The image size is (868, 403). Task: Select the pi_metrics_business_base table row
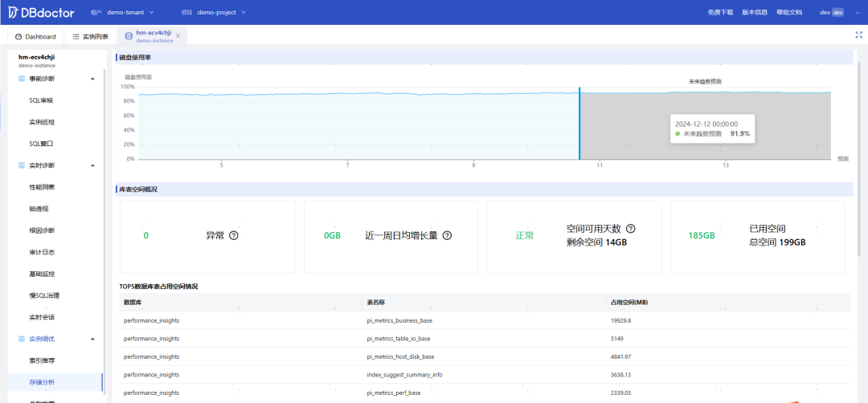pos(485,320)
